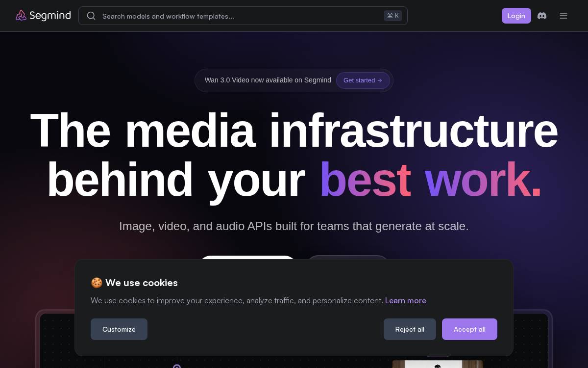The width and height of the screenshot is (588, 368).
Task: Reject all cookies
Action: tap(410, 329)
